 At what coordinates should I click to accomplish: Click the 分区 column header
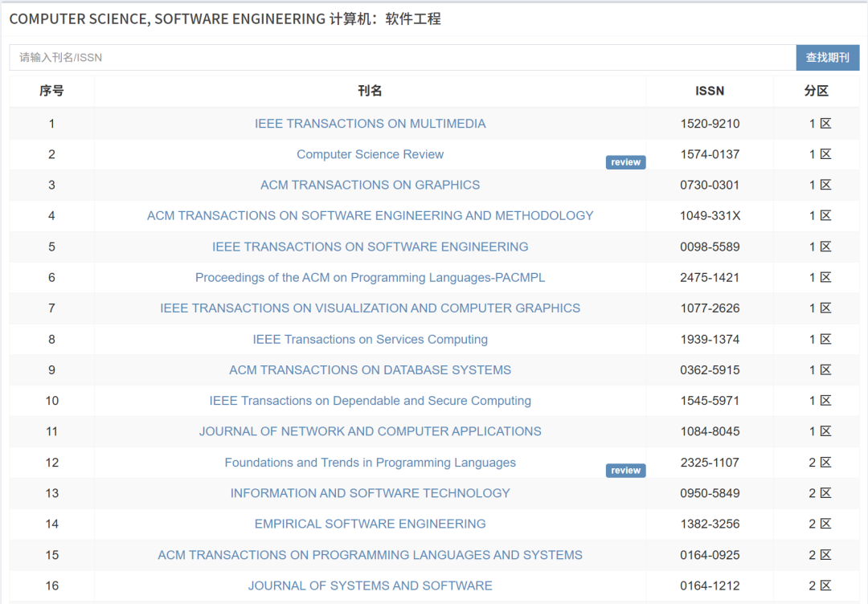[x=817, y=91]
